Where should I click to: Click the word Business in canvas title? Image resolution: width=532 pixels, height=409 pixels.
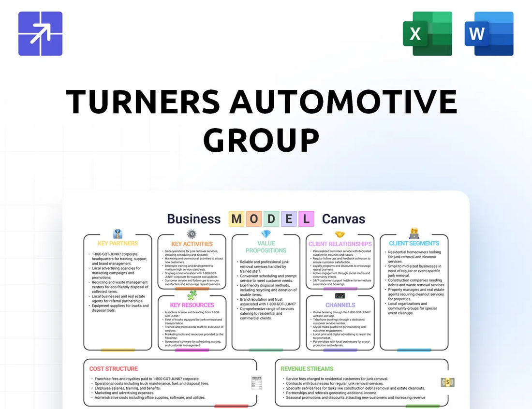tap(194, 219)
